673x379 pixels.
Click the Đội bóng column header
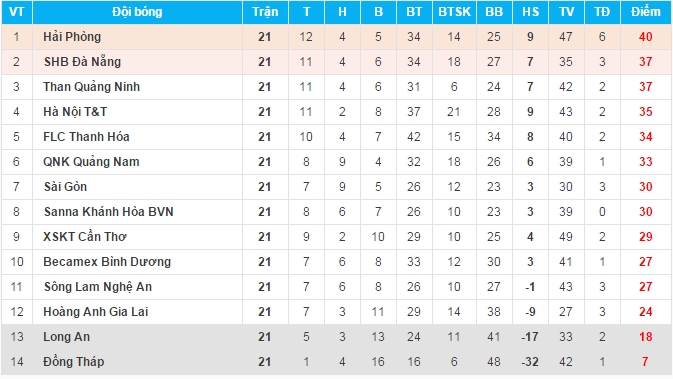coord(137,12)
